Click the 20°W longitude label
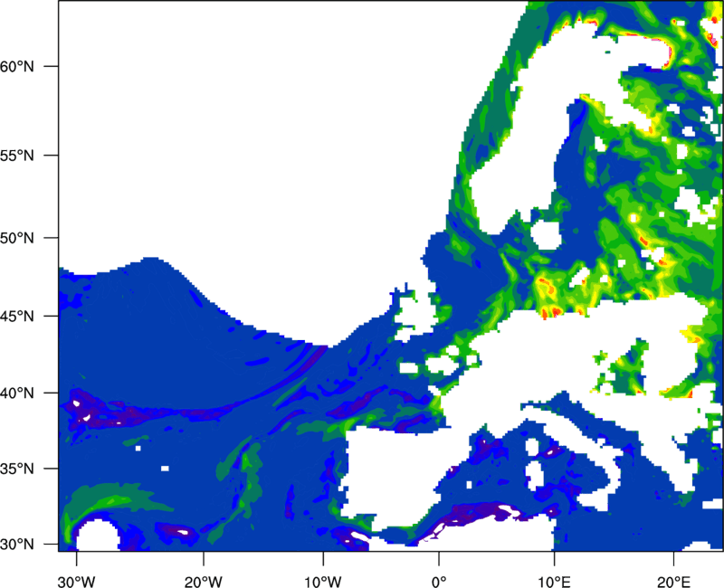Image resolution: width=724 pixels, height=588 pixels. click(204, 582)
